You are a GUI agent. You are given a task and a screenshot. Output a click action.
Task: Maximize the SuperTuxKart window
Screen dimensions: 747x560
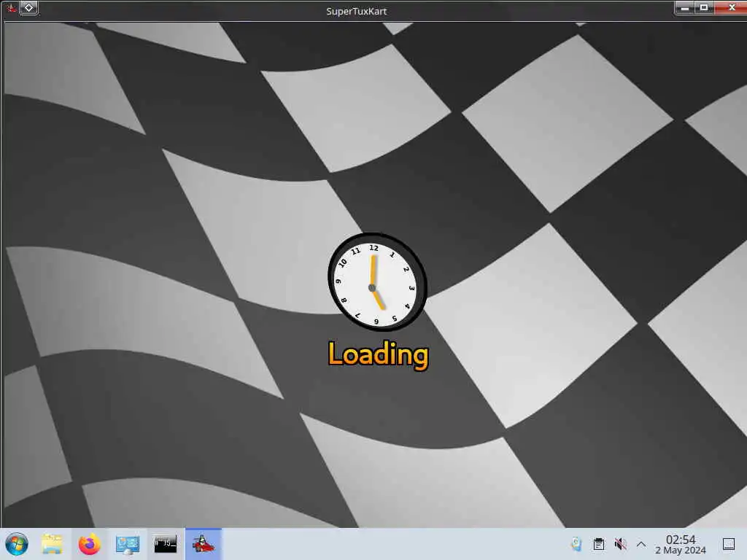click(x=704, y=7)
